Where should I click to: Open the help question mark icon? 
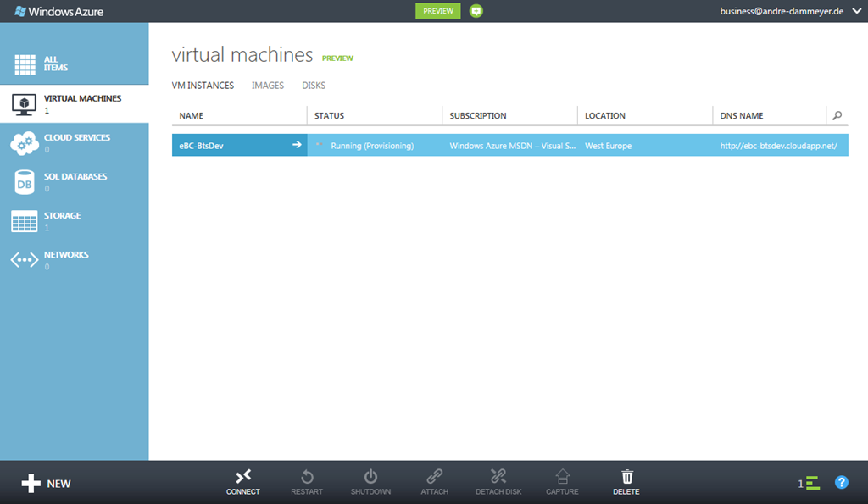tap(842, 483)
